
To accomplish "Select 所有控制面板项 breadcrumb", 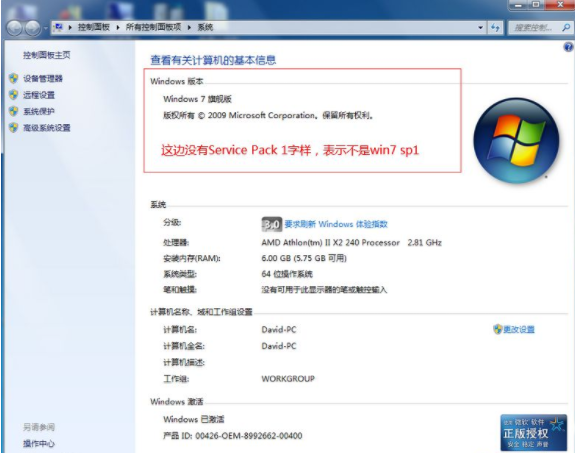I will click(153, 27).
